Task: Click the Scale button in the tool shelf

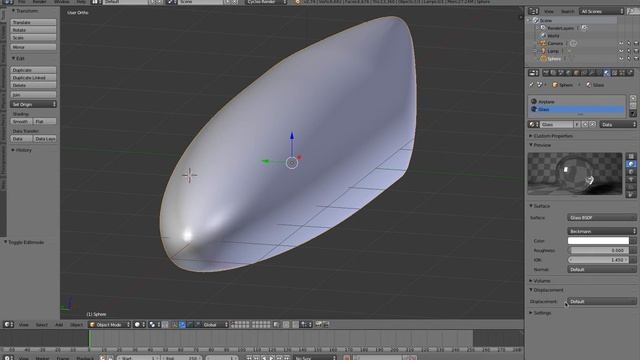Action: tap(33, 38)
